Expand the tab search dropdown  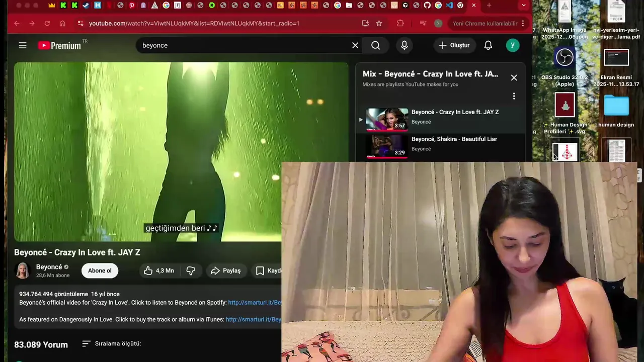[x=524, y=5]
